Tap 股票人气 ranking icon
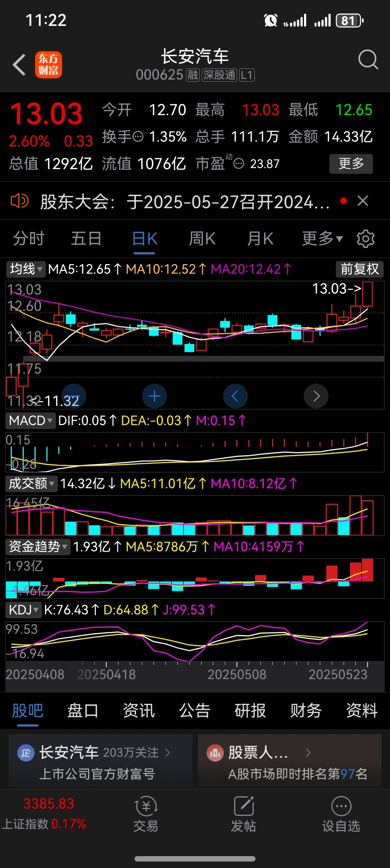Viewport: 390px width, 868px height. [215, 752]
